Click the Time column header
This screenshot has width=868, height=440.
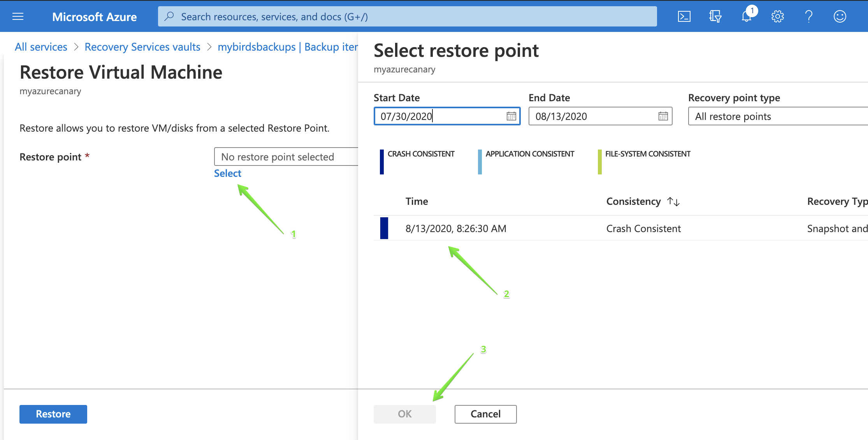click(416, 201)
